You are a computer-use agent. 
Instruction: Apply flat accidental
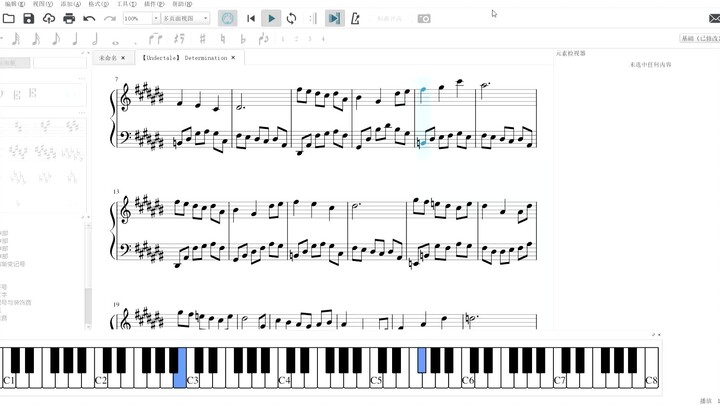pos(243,39)
